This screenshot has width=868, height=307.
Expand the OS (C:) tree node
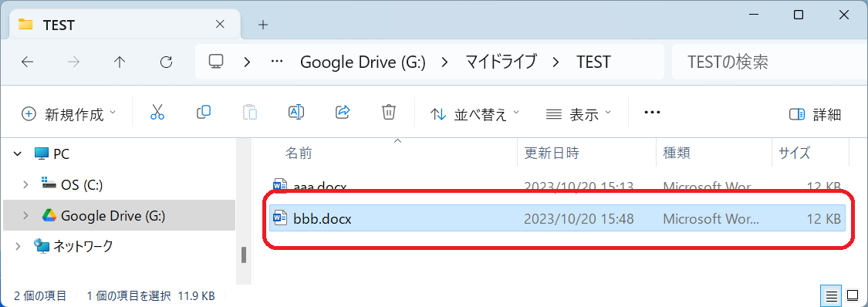pyautogui.click(x=25, y=185)
